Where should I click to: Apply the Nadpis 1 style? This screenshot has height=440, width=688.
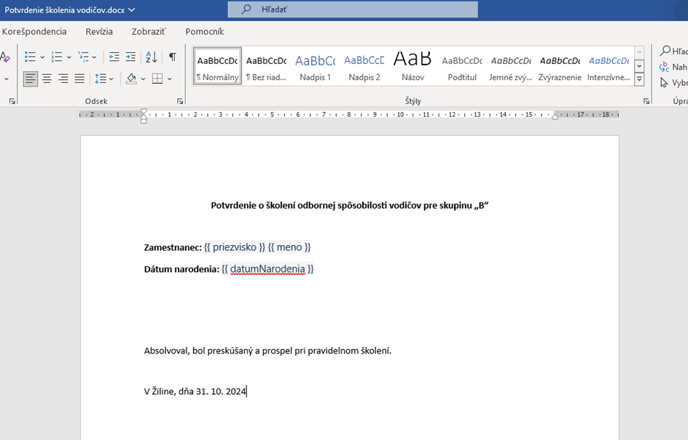click(x=315, y=66)
